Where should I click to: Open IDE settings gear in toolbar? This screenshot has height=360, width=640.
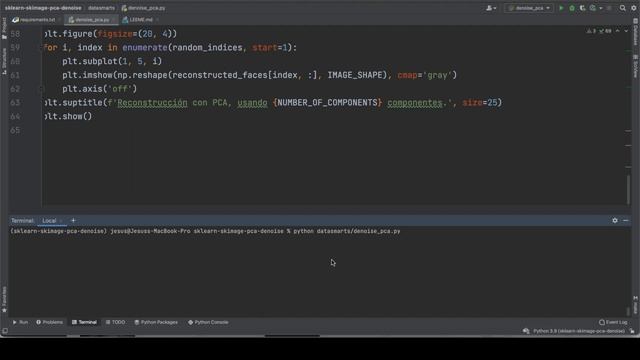coord(634,8)
